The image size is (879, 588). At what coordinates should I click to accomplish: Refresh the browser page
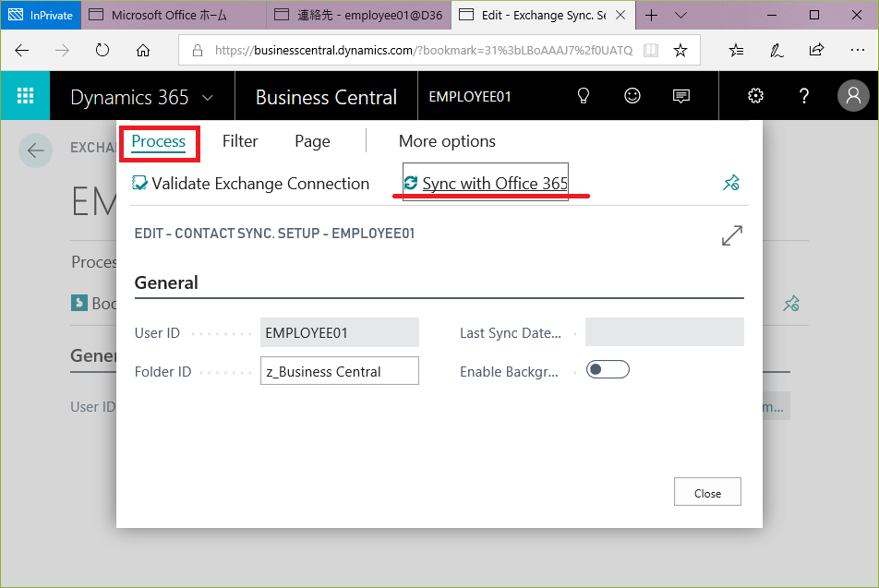(102, 51)
